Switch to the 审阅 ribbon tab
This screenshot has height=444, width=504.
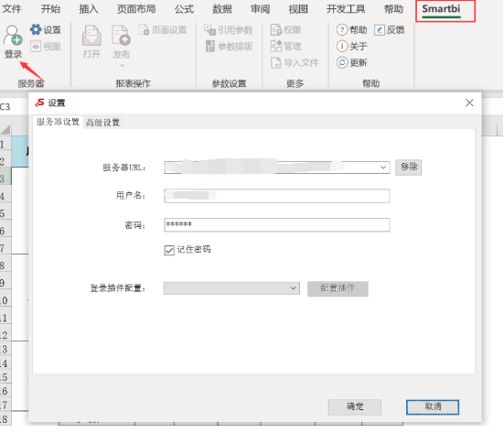[x=261, y=9]
